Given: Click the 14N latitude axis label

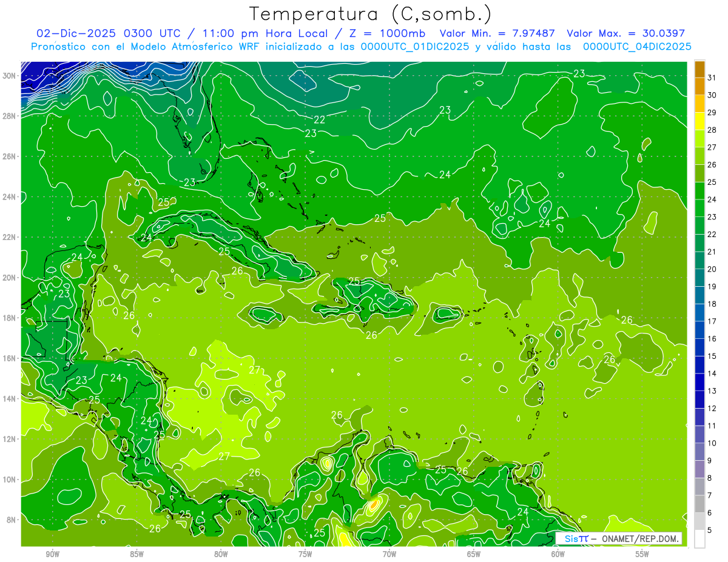Looking at the screenshot, I should [10, 399].
